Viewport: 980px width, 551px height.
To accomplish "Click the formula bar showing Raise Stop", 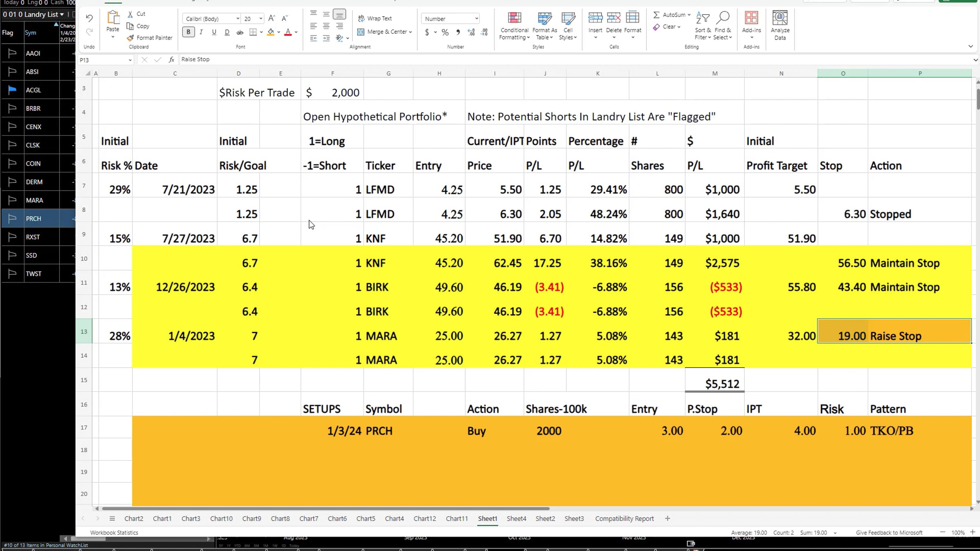I will tap(575, 60).
